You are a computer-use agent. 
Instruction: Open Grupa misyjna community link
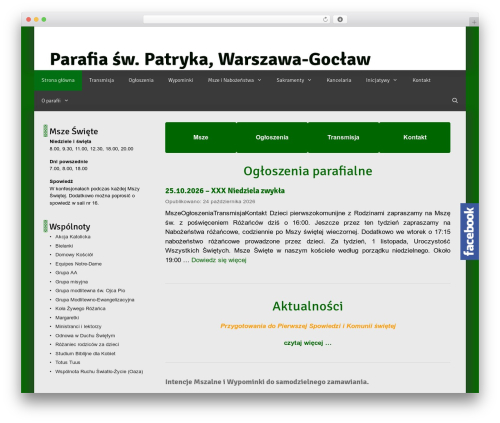[x=71, y=282]
